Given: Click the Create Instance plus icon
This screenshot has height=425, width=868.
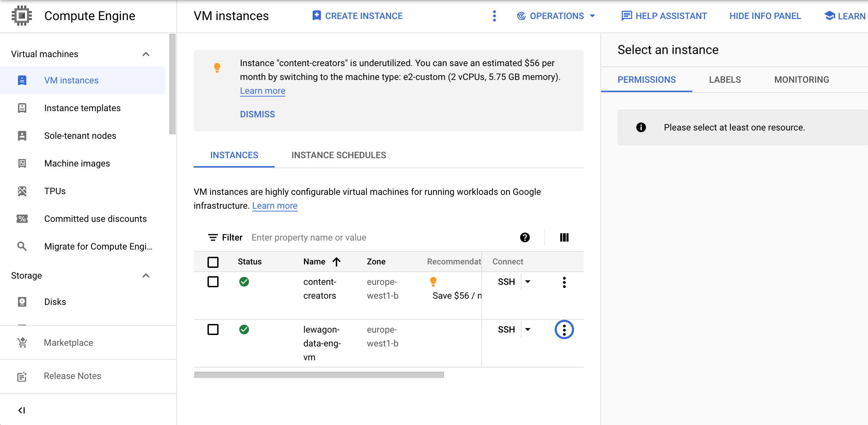Looking at the screenshot, I should tap(316, 16).
